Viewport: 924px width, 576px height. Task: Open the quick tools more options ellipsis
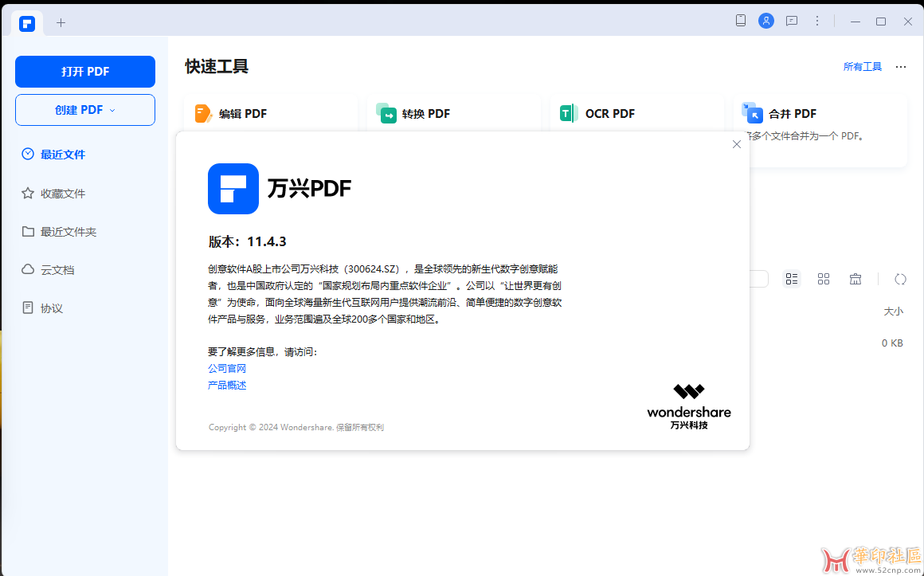900,67
